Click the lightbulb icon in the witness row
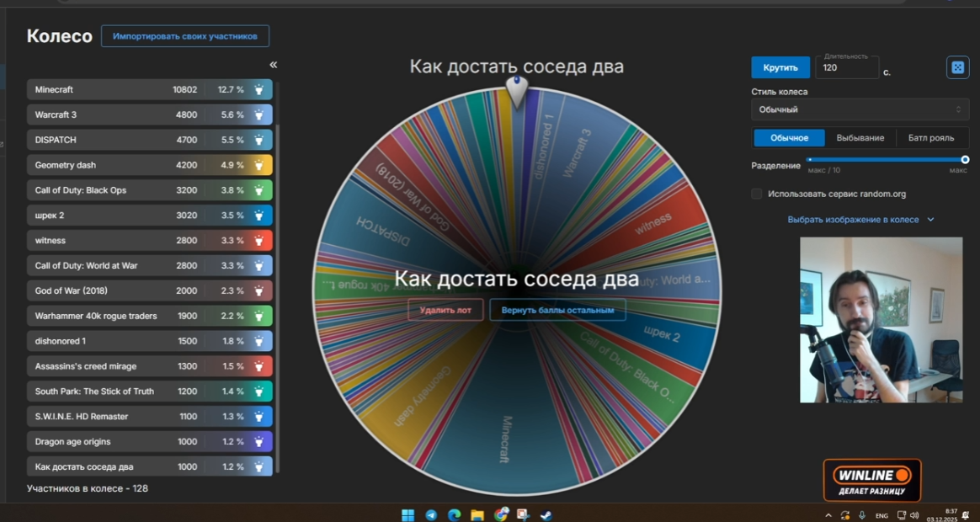The height and width of the screenshot is (522, 980). click(258, 240)
